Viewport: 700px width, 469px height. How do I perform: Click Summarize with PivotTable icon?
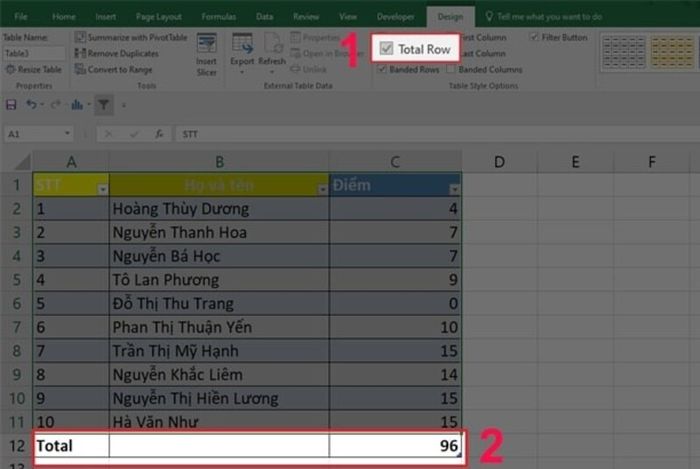tap(80, 37)
